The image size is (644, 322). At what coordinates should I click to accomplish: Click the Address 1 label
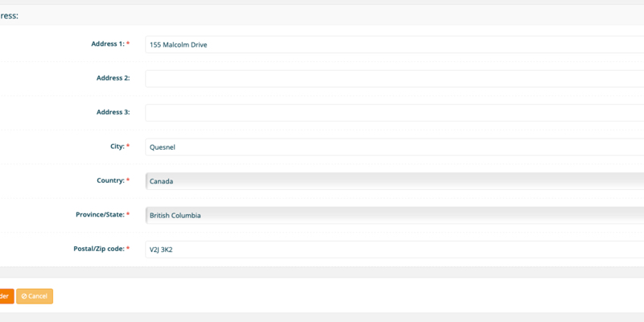[x=110, y=43]
